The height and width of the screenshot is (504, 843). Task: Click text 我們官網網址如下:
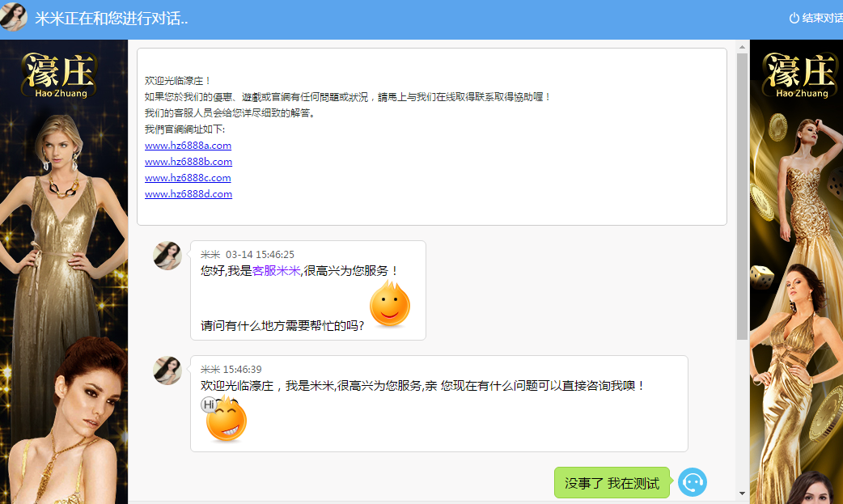coord(185,129)
